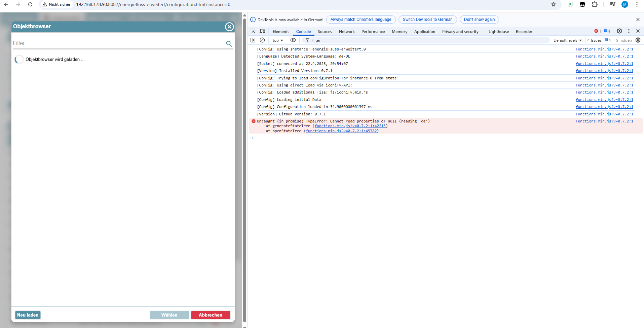Click the black extension icon beside the shield
Viewport: 644px width, 328px height.
coord(582,4)
